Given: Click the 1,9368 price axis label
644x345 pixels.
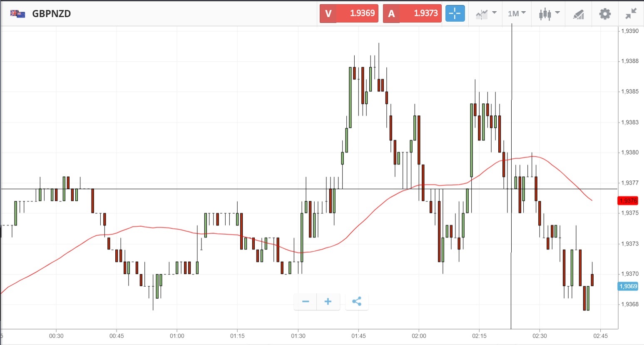Looking at the screenshot, I should (629, 305).
